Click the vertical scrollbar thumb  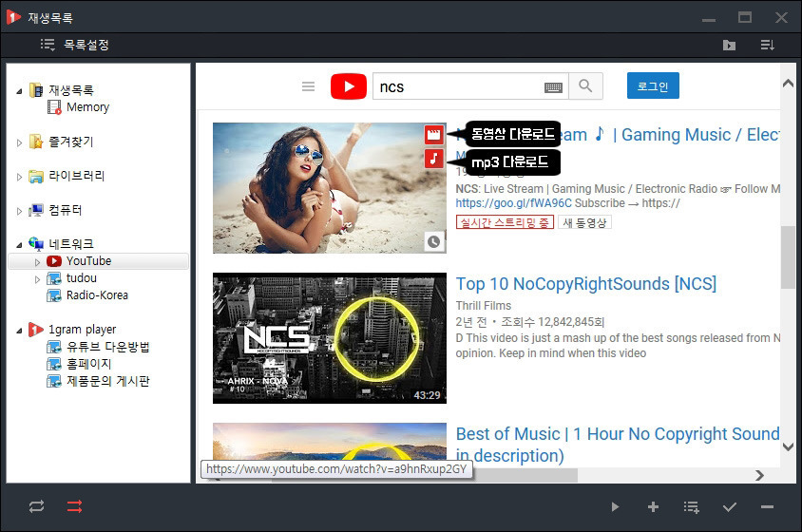[x=788, y=257]
